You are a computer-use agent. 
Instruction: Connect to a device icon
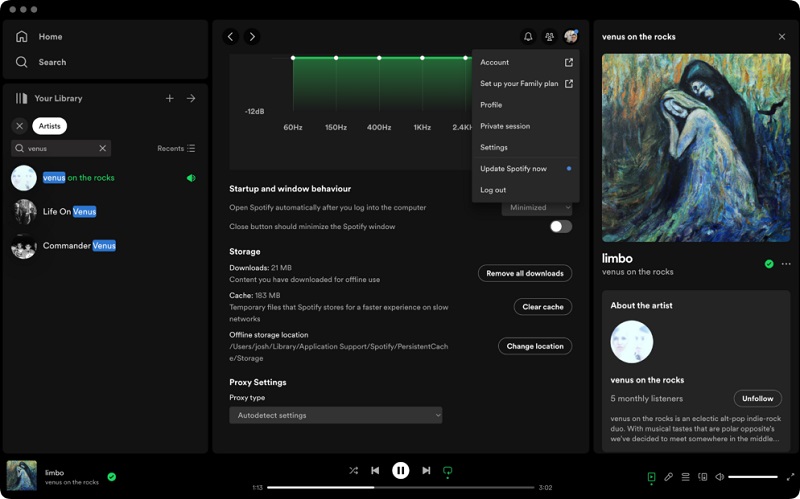pos(703,477)
